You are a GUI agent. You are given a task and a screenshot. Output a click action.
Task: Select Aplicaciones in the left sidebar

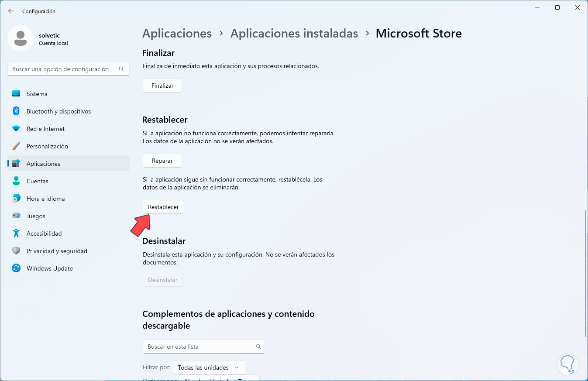click(69, 164)
